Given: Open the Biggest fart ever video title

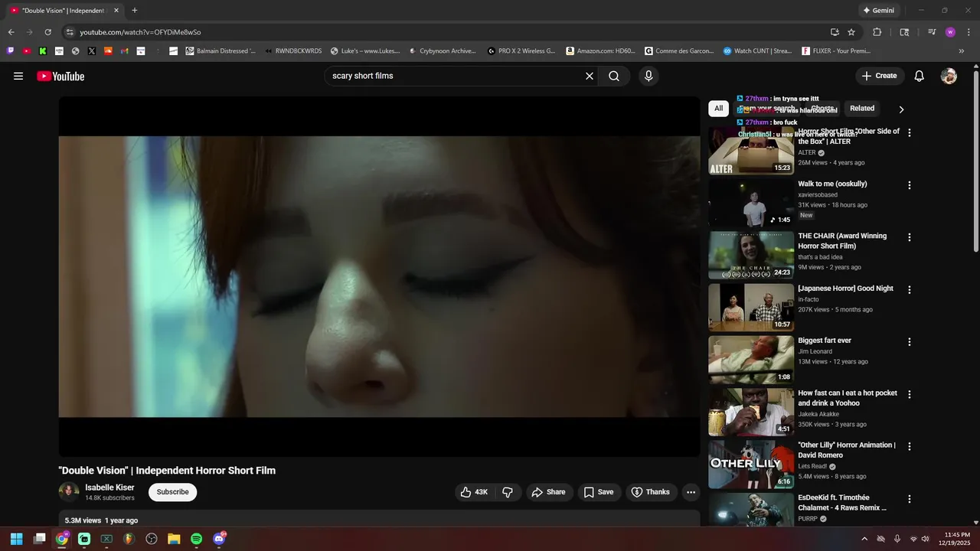Looking at the screenshot, I should point(825,341).
